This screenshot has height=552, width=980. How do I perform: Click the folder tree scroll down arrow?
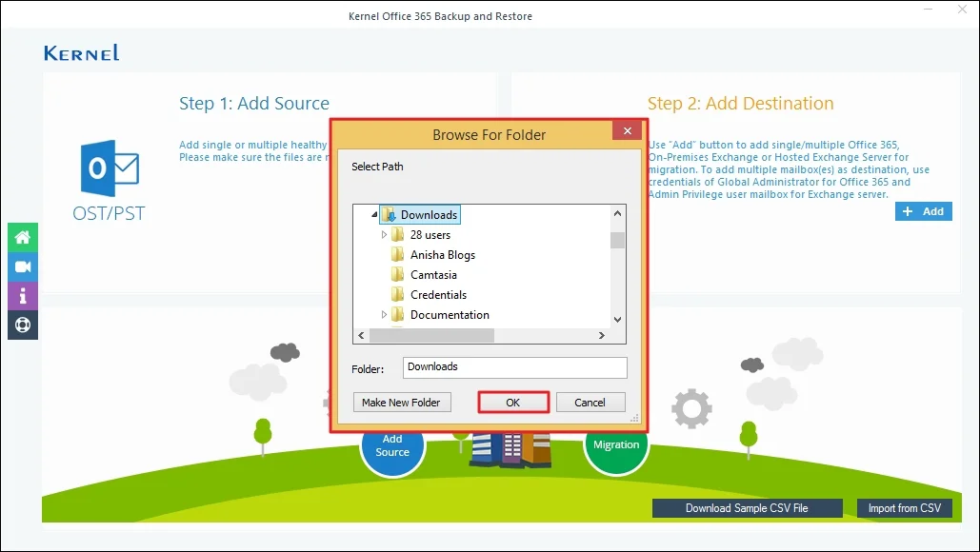617,320
